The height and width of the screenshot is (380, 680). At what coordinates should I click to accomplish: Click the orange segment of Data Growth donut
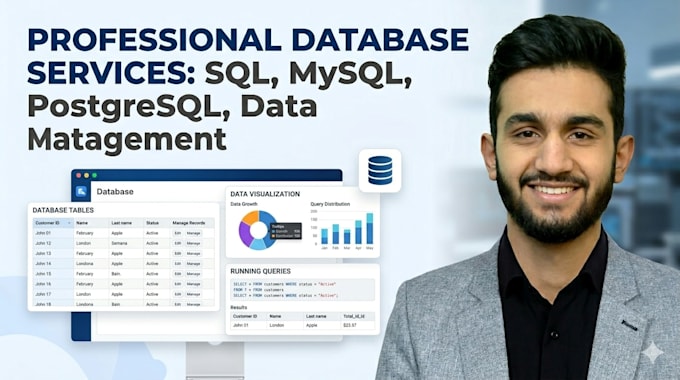click(251, 217)
